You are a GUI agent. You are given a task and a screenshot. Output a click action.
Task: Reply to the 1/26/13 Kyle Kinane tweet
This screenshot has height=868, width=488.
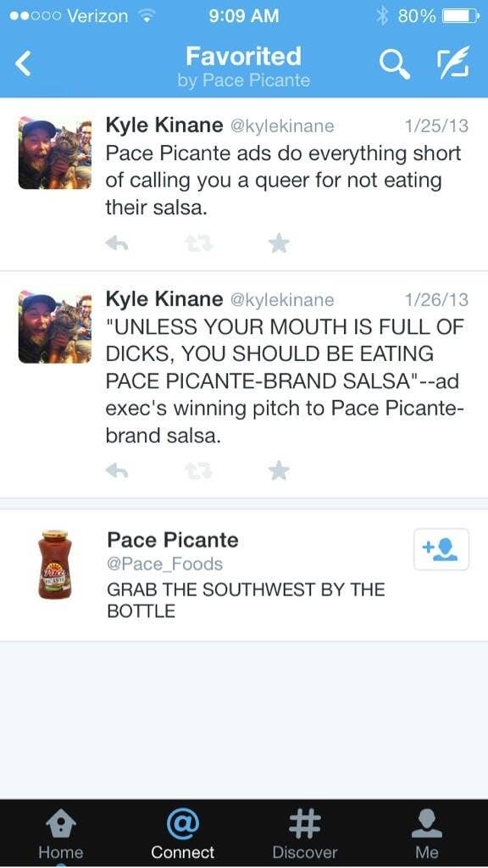coord(117,470)
